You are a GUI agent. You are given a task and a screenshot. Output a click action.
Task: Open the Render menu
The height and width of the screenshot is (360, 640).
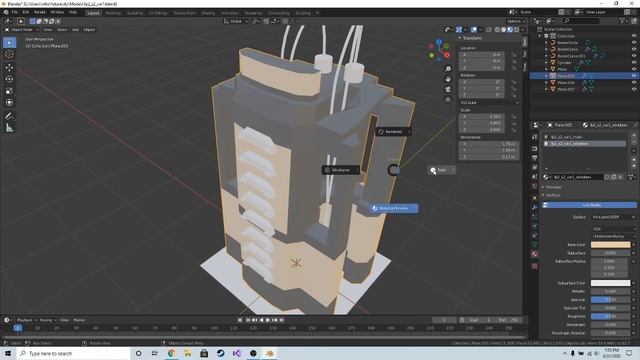coord(40,13)
